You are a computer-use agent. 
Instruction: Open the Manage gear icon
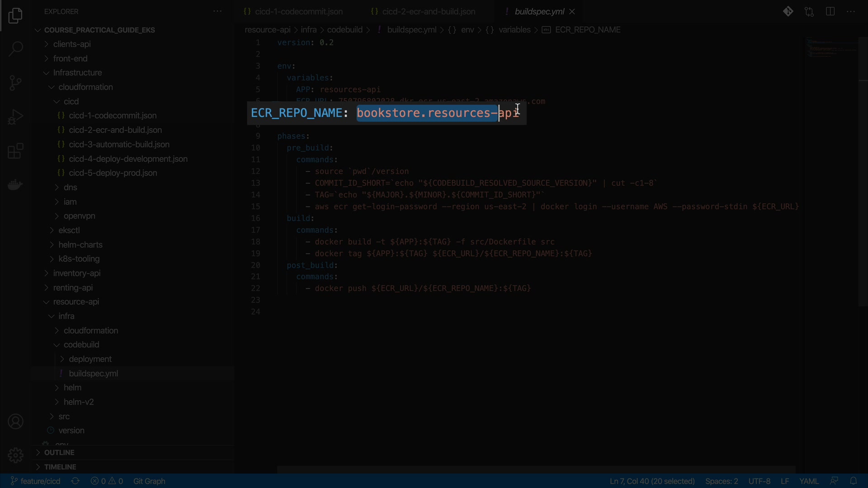pos(15,455)
